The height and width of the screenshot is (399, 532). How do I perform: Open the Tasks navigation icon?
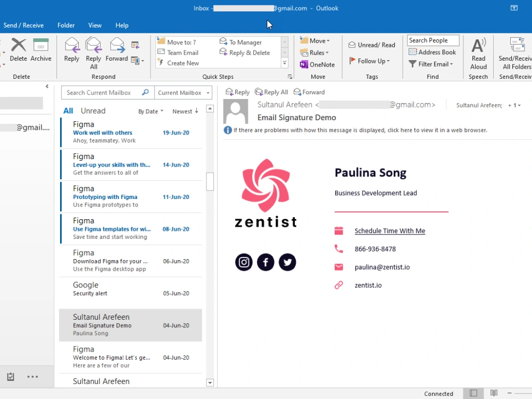11,377
